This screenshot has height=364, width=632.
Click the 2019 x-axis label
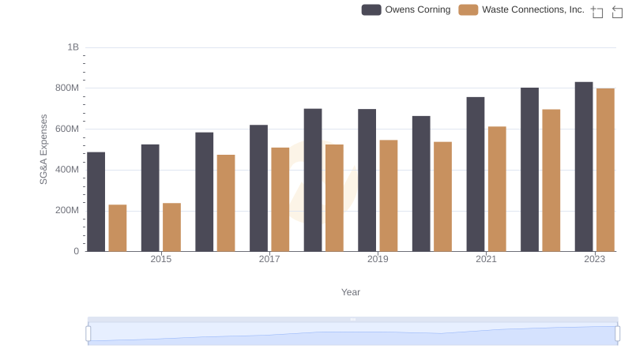click(378, 259)
